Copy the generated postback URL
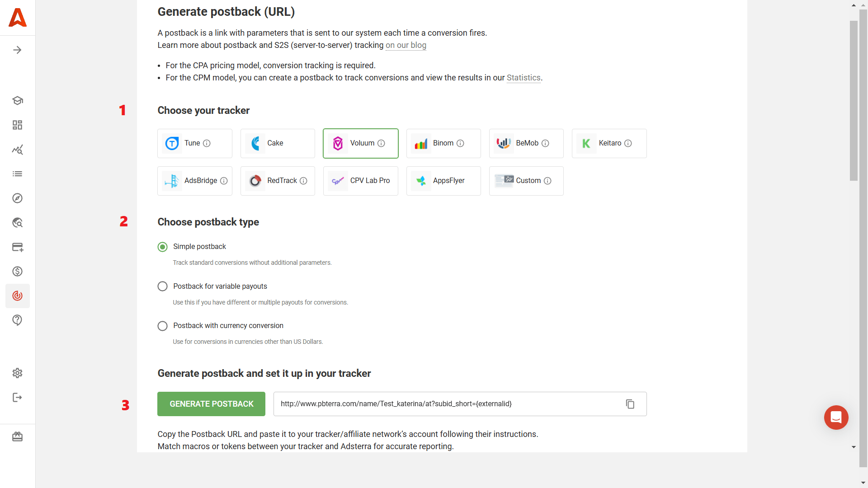Viewport: 868px width, 488px height. (630, 404)
